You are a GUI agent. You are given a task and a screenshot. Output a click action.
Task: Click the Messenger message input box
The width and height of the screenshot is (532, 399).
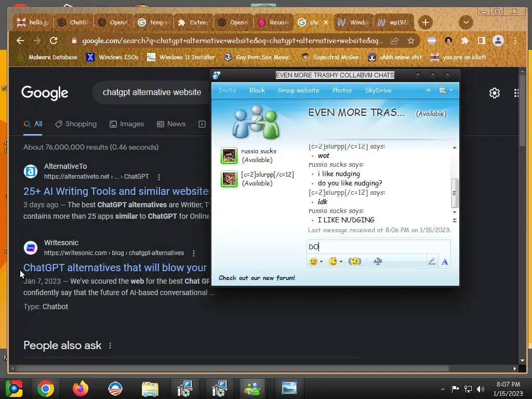coord(378,247)
